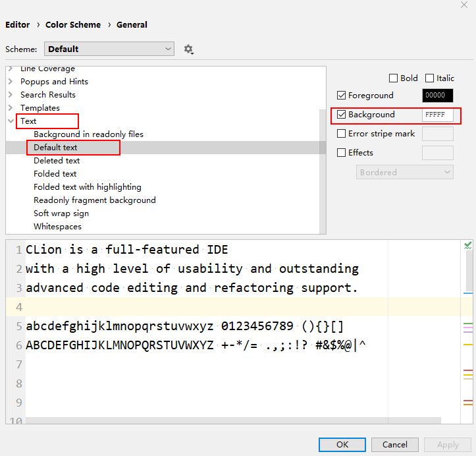Select Deleted text in the tree

(x=57, y=161)
